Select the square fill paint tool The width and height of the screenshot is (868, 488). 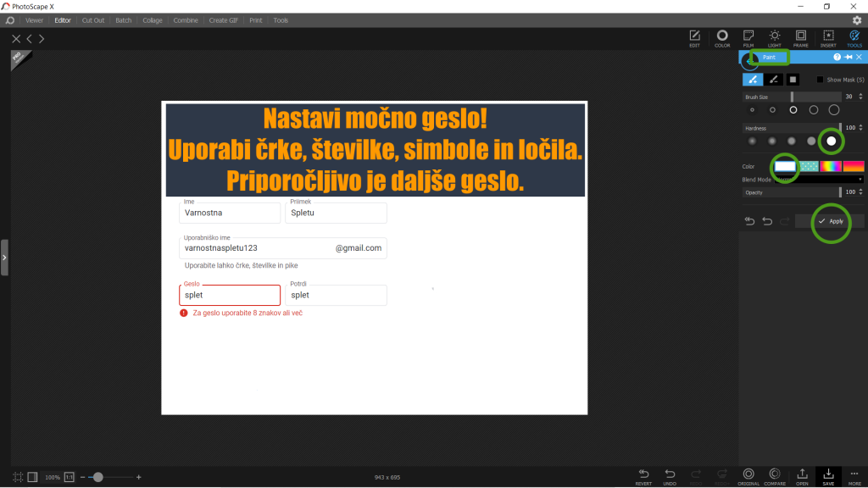(x=793, y=80)
